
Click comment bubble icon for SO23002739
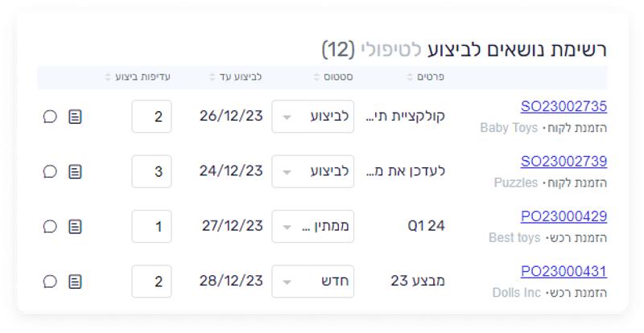(x=50, y=171)
